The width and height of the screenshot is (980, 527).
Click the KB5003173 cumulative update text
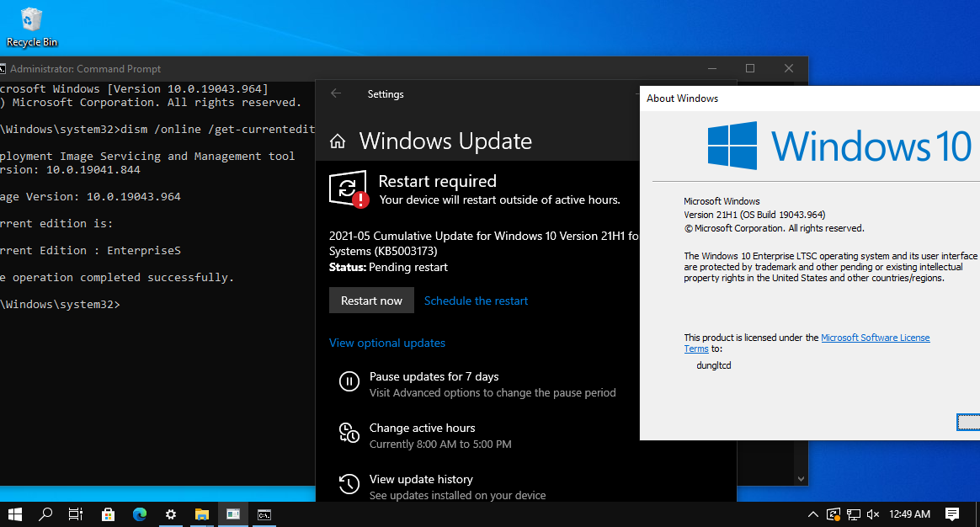point(484,243)
